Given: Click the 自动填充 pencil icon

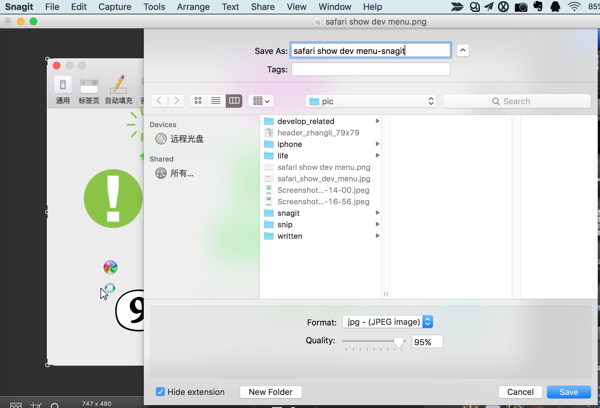Looking at the screenshot, I should click(119, 84).
